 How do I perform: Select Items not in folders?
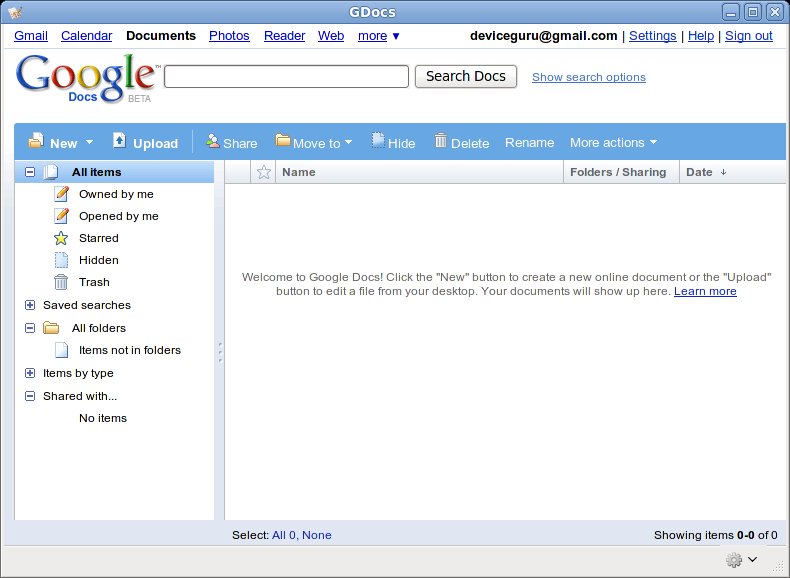click(130, 350)
